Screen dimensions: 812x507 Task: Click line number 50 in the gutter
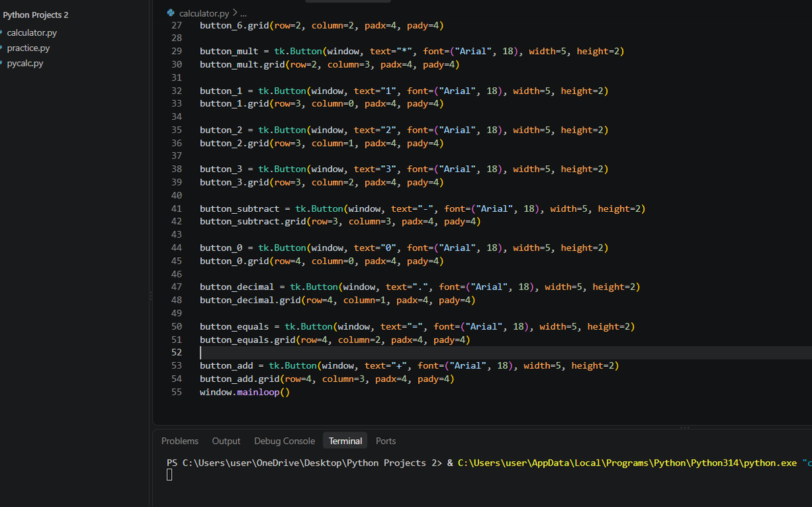[x=176, y=326]
